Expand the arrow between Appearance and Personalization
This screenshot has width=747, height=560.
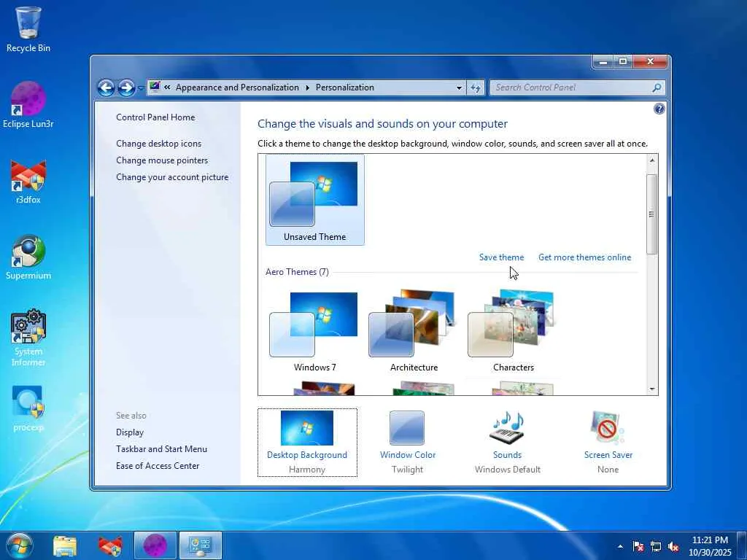coord(307,87)
